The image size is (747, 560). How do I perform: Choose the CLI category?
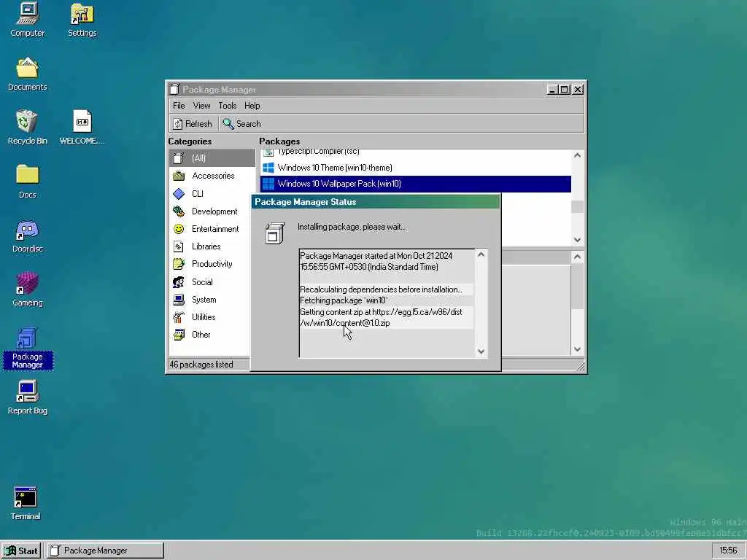point(212,193)
